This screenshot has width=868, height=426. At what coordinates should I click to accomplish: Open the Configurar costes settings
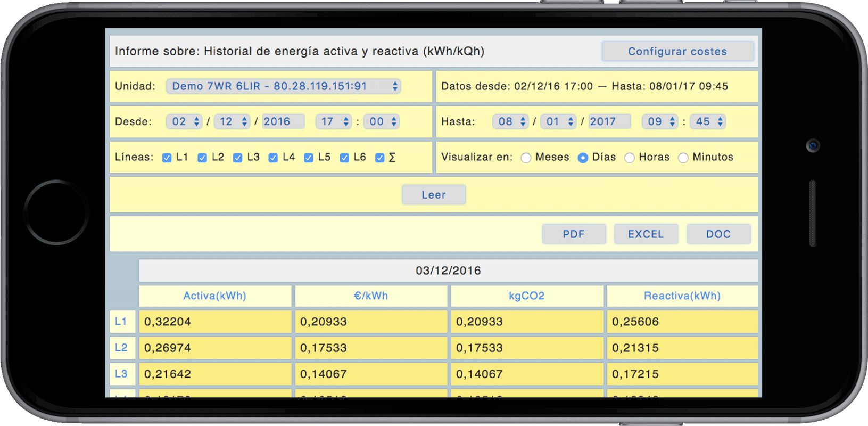(x=677, y=51)
